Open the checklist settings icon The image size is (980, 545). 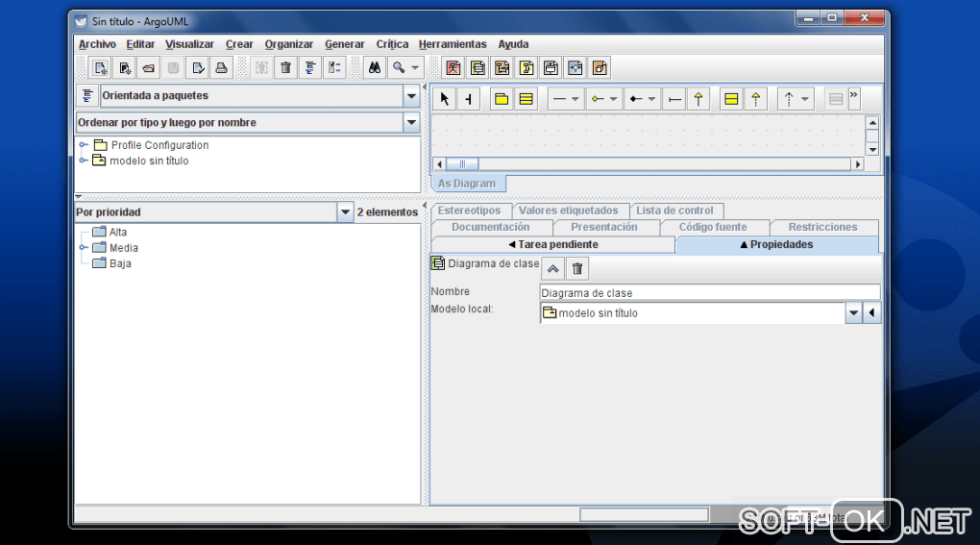pos(334,68)
